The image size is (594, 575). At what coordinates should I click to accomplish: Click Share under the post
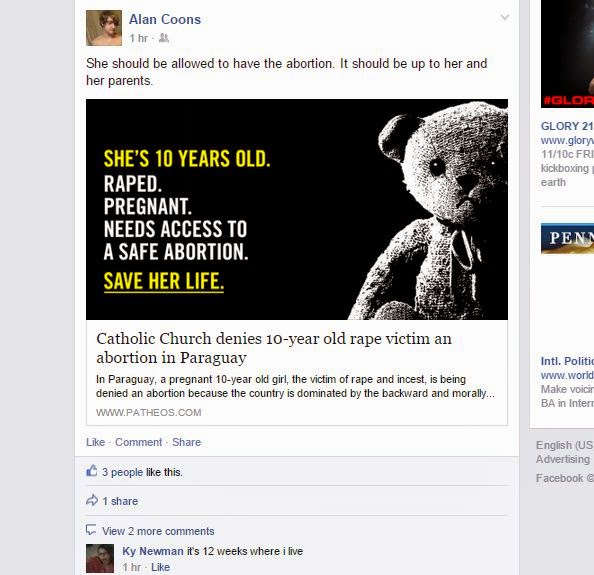[x=186, y=442]
